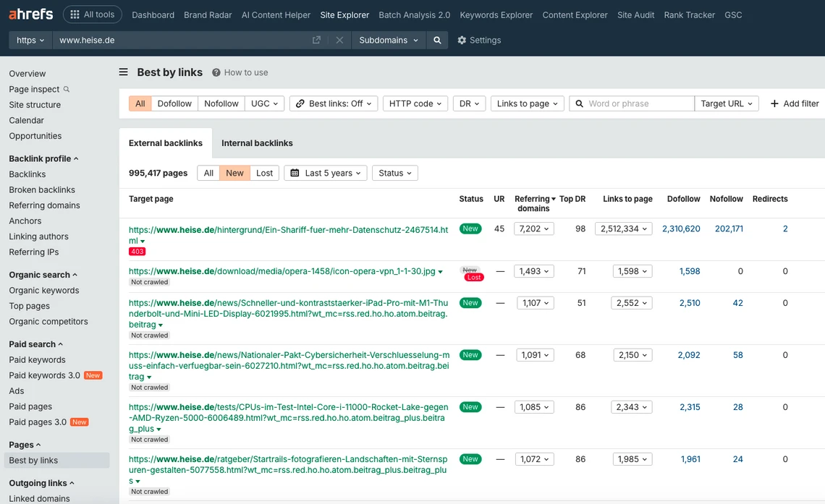Switch to the Internal backlinks tab
825x504 pixels.
pos(257,142)
